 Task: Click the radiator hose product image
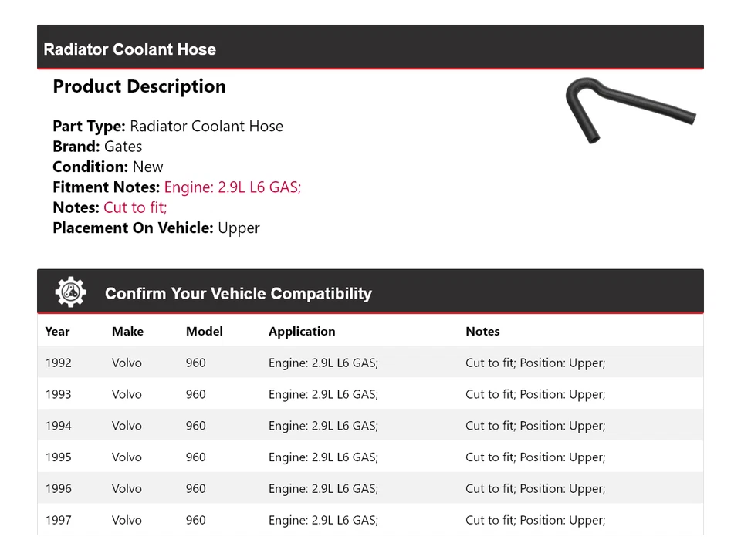[x=630, y=110]
